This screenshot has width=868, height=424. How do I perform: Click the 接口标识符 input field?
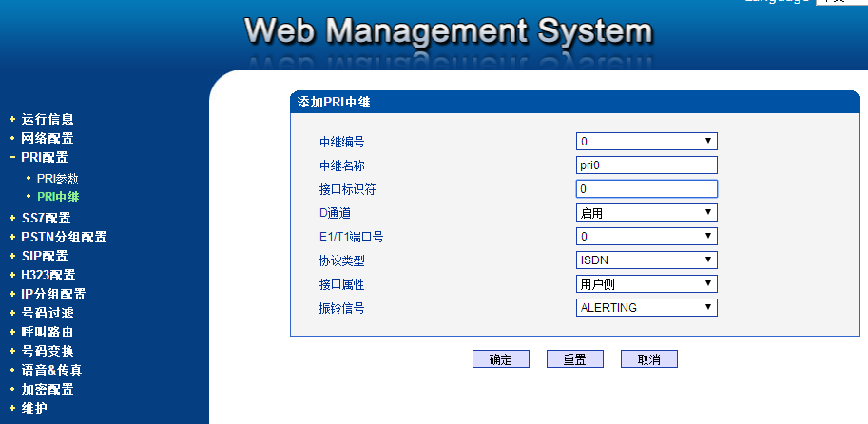tap(646, 189)
